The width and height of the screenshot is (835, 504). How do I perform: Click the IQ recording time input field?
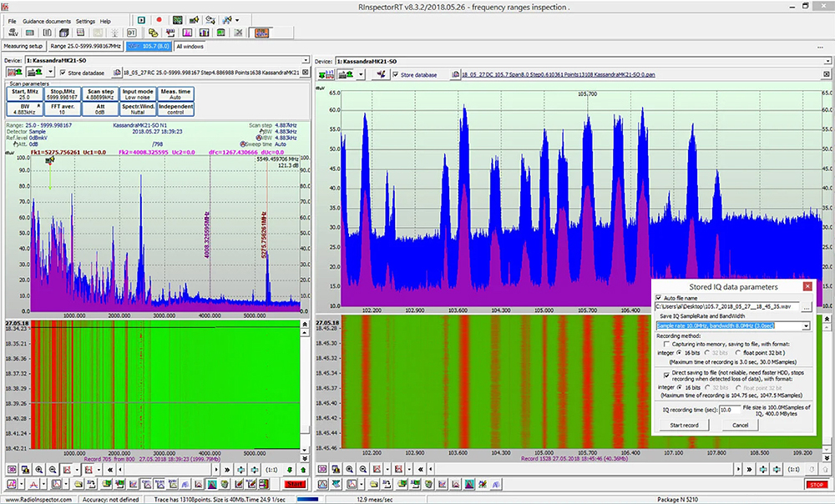pos(731,410)
